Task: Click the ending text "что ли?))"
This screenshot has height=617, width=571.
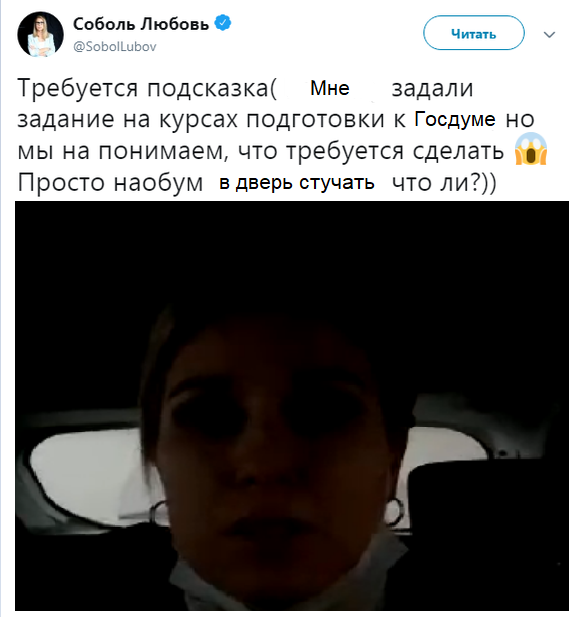Action: [x=445, y=183]
